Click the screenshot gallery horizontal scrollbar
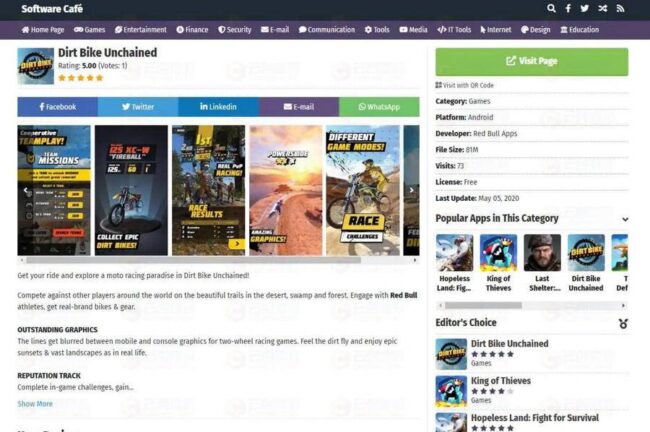650x432 pixels. coord(193,260)
